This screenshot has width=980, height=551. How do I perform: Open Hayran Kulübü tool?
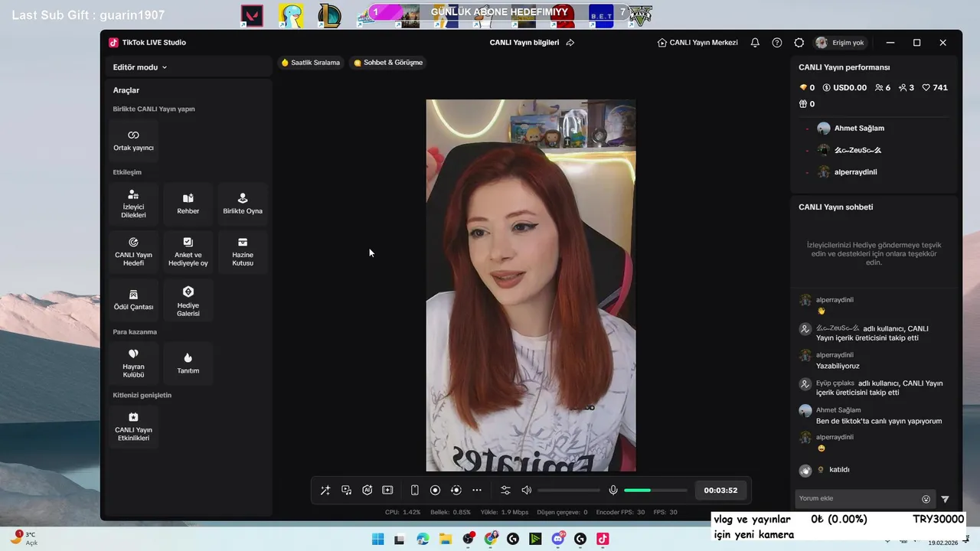point(133,364)
